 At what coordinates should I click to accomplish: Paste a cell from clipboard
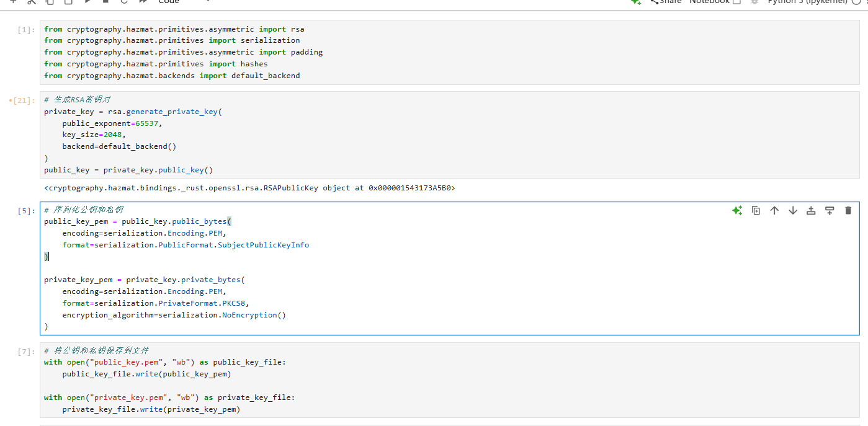coord(68,2)
